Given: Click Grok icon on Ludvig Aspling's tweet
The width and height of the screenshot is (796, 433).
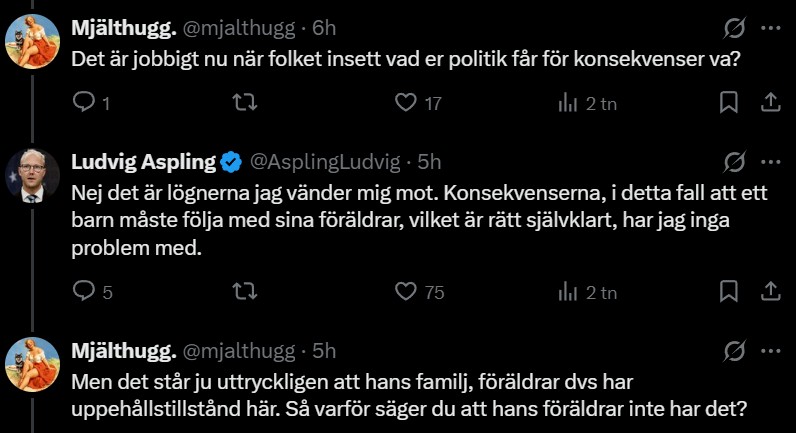Looking at the screenshot, I should [733, 162].
